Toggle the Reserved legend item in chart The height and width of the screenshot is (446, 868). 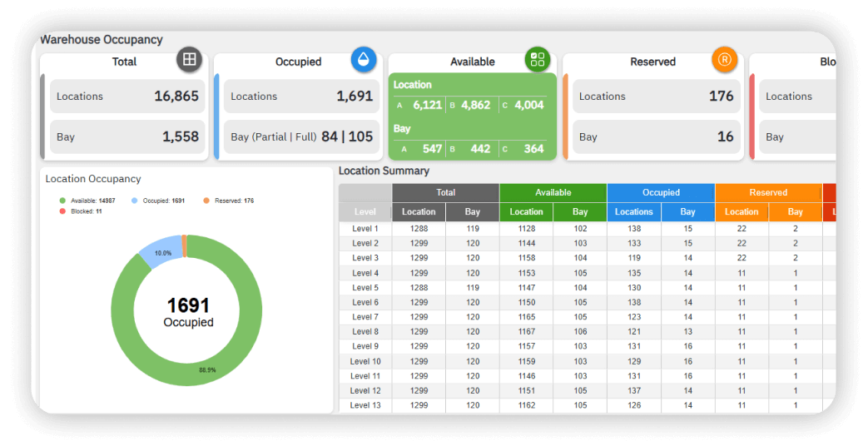pos(230,201)
